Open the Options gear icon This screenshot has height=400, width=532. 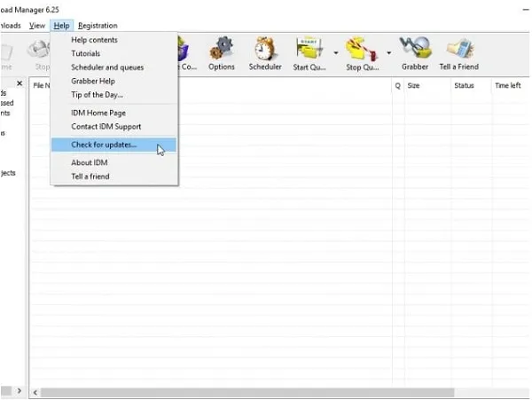tap(221, 53)
